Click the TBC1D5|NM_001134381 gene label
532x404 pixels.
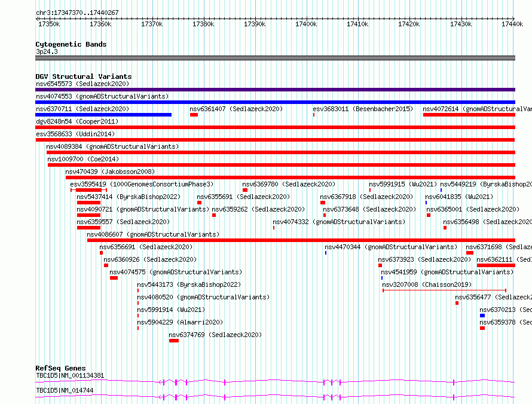click(x=70, y=375)
